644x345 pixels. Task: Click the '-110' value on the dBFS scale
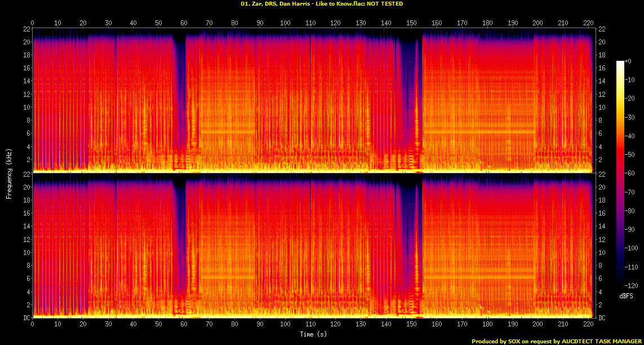(631, 267)
